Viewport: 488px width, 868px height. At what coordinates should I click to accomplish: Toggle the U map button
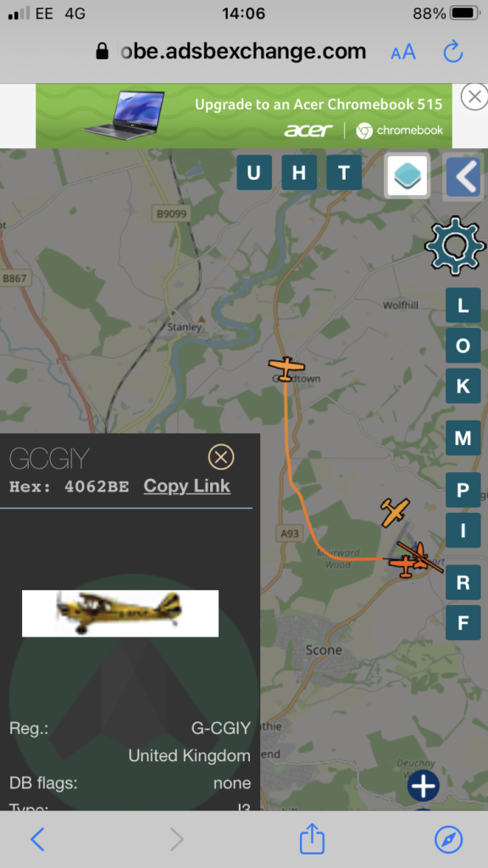[x=254, y=173]
